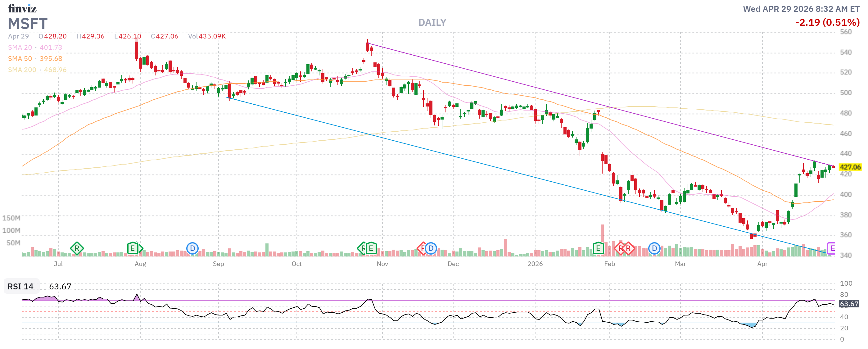Click the yellow 427.06 current price tag
The width and height of the screenshot is (868, 349).
tap(850, 167)
